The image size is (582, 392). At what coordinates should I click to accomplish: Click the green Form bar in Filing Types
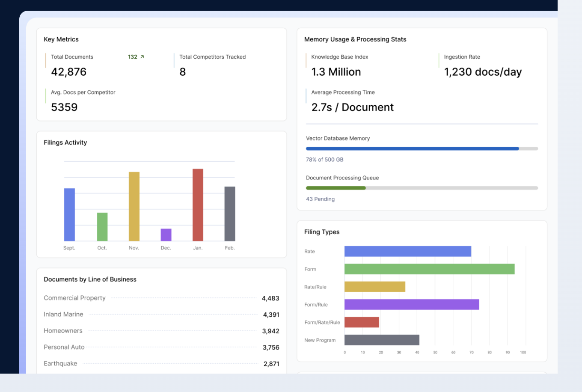point(429,269)
